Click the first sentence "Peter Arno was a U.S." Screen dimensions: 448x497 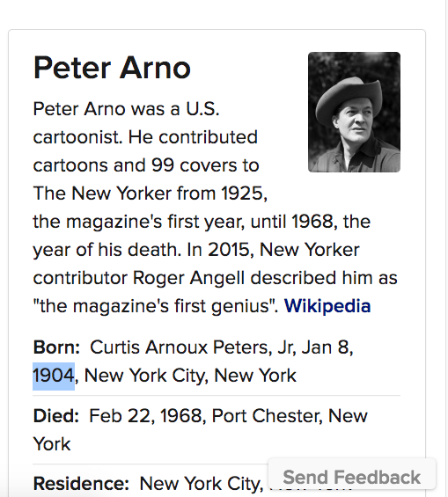(x=126, y=109)
